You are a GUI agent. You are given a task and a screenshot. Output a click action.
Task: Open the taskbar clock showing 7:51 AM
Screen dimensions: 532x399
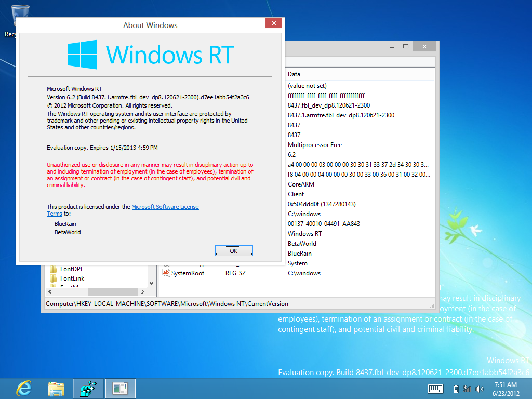coord(506,389)
